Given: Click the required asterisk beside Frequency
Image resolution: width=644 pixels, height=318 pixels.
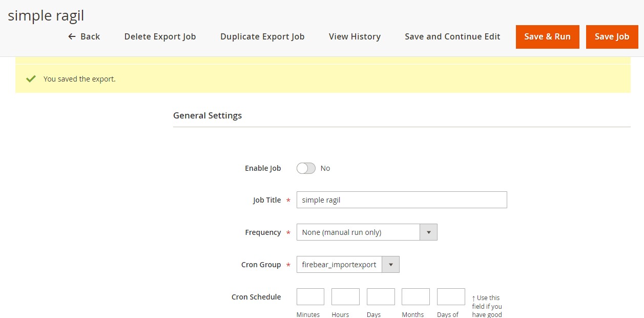Looking at the screenshot, I should coord(288,232).
